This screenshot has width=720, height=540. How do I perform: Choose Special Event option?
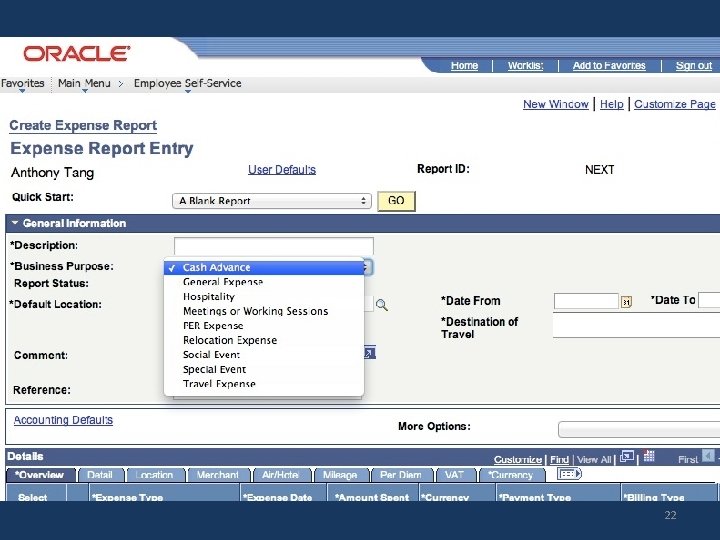point(264,370)
